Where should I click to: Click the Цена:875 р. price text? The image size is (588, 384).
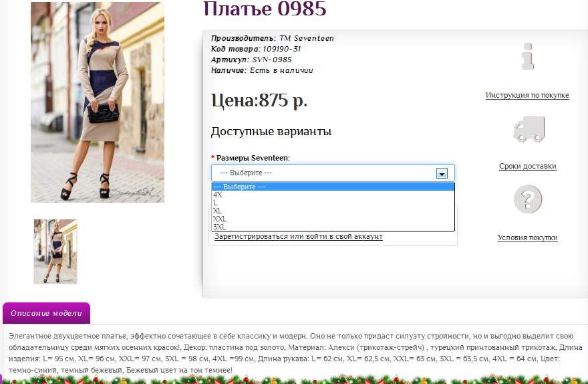click(259, 100)
